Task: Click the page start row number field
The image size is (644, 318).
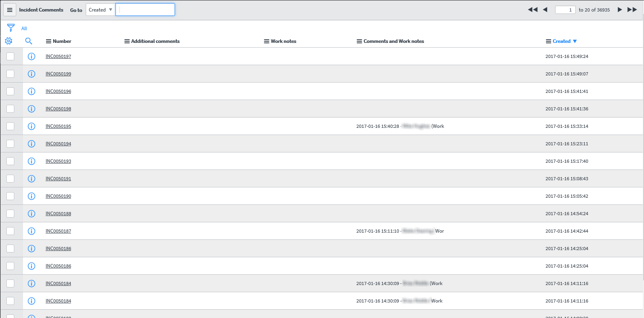Action: (x=565, y=10)
